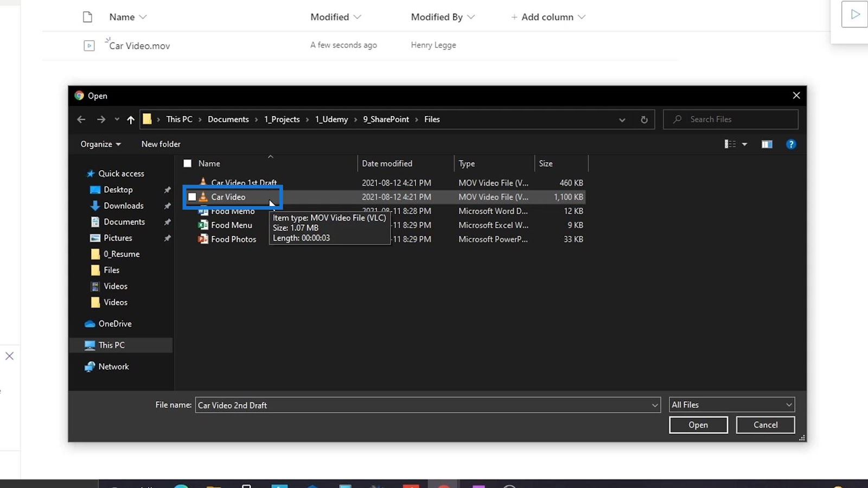Click the Search Files input box
Viewport: 868px width, 488px height.
pyautogui.click(x=731, y=119)
